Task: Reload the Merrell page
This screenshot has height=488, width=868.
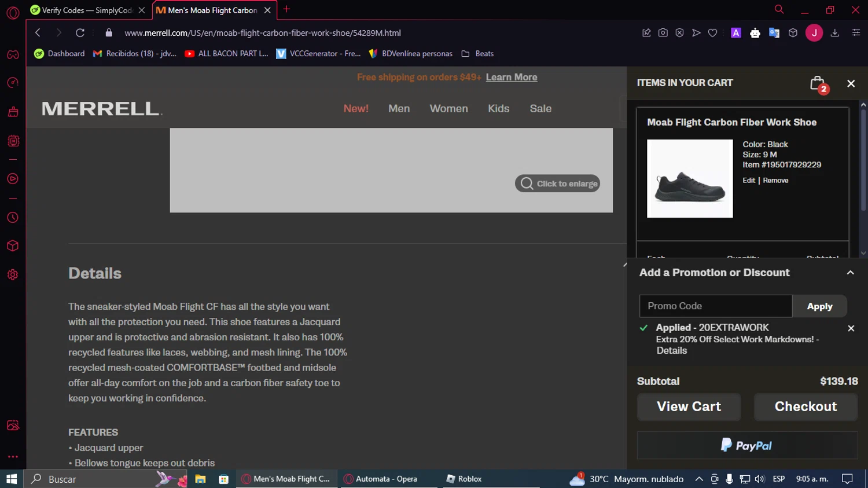Action: point(80,33)
